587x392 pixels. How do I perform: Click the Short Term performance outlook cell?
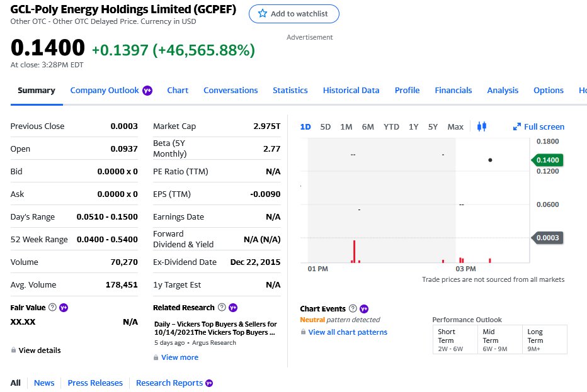point(455,340)
